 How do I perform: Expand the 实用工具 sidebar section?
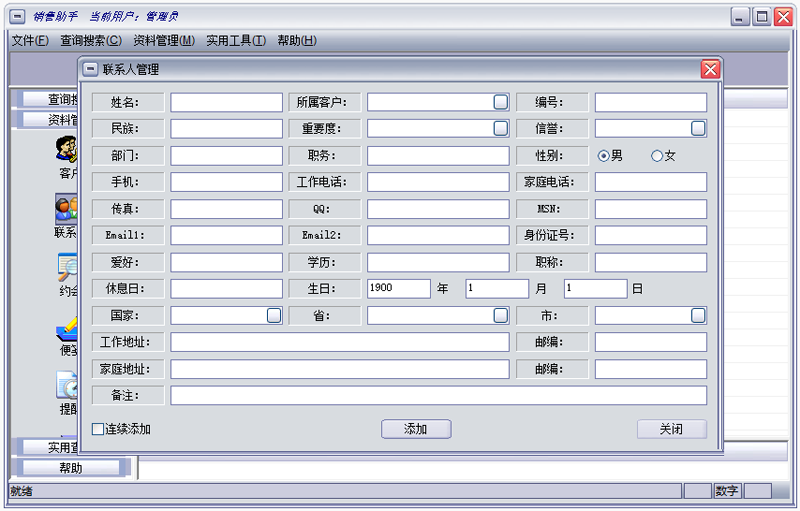click(50, 447)
